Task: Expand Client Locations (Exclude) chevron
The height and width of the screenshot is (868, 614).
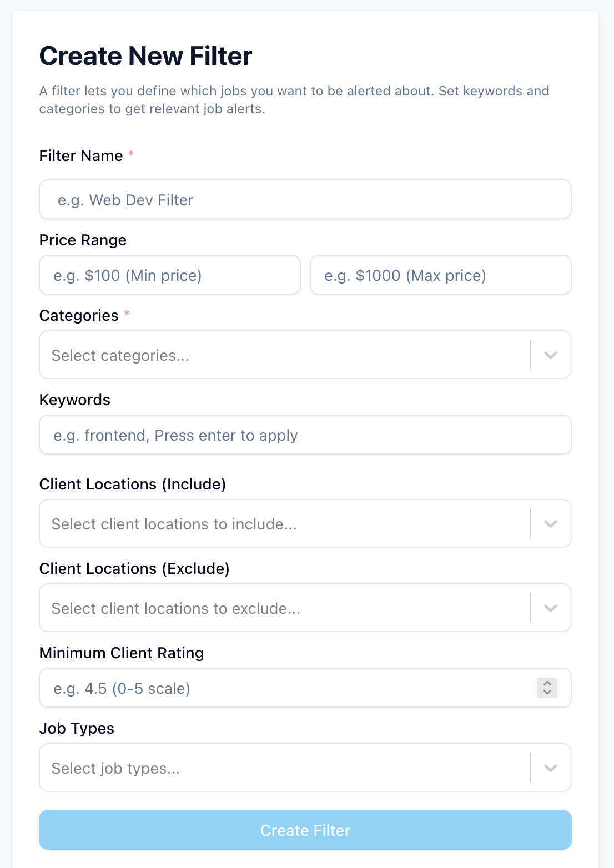Action: (x=550, y=608)
